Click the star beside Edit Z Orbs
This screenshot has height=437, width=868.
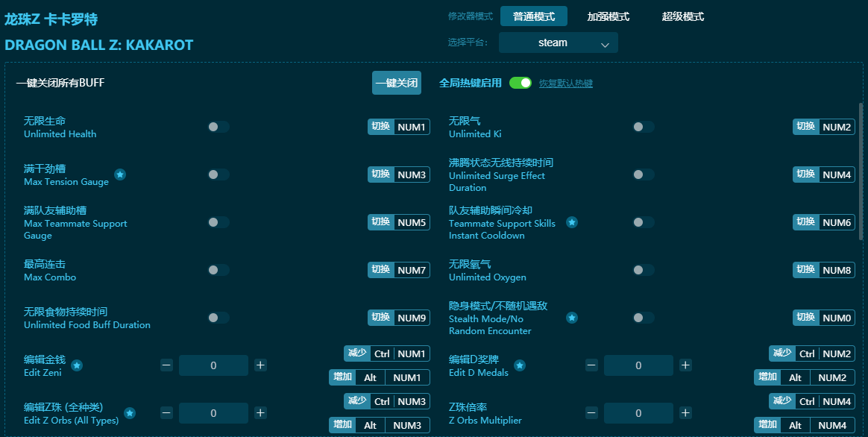coord(130,412)
